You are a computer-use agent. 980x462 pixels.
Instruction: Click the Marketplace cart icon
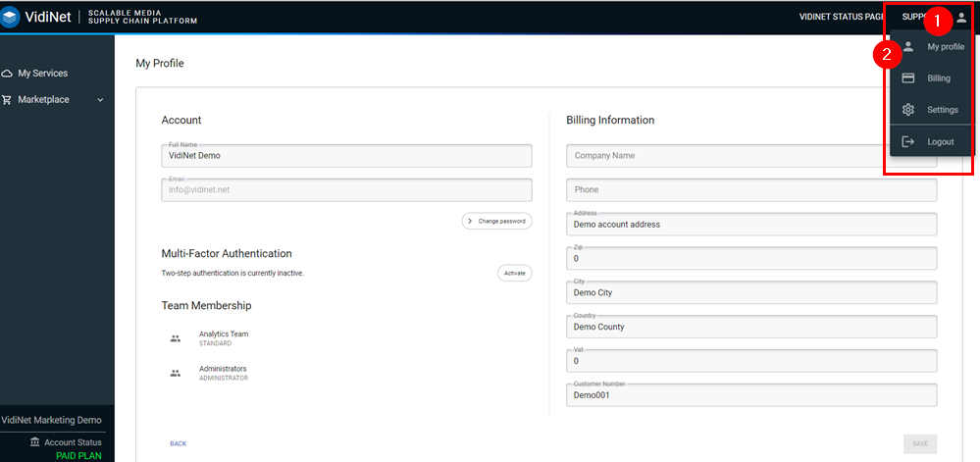click(8, 99)
